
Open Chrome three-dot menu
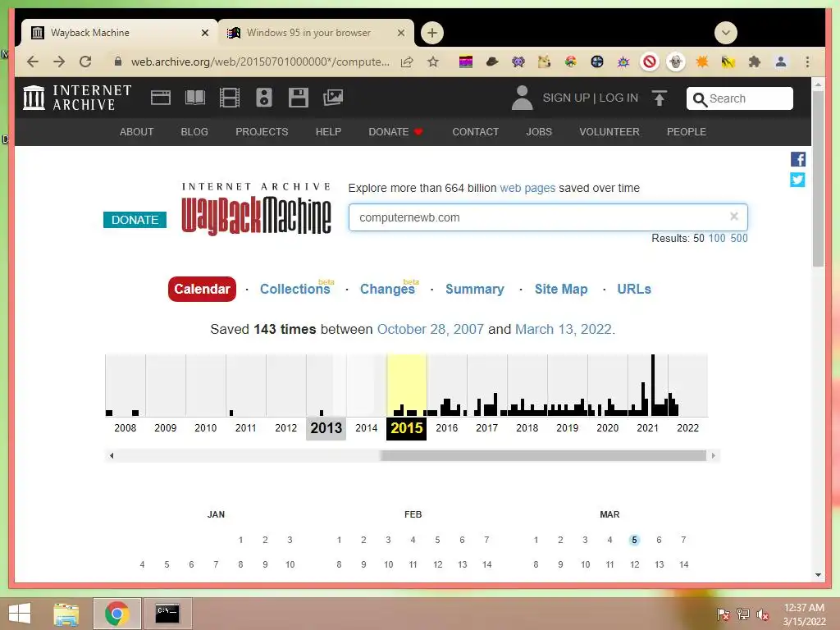tap(807, 62)
